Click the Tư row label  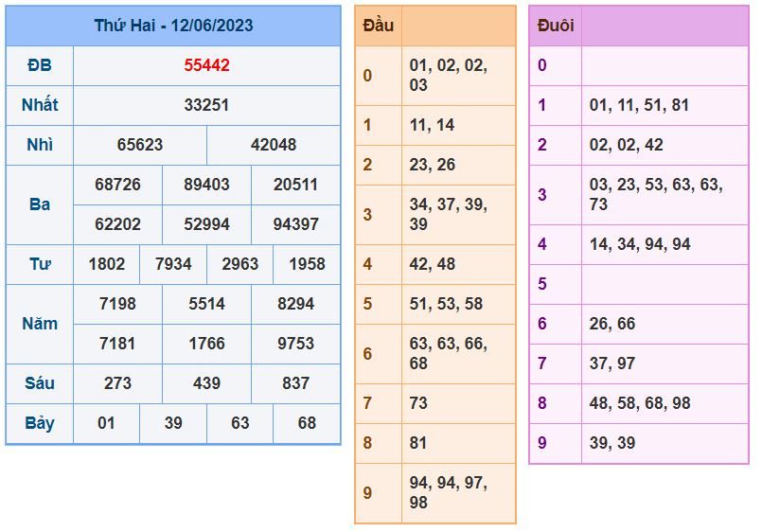(x=40, y=264)
